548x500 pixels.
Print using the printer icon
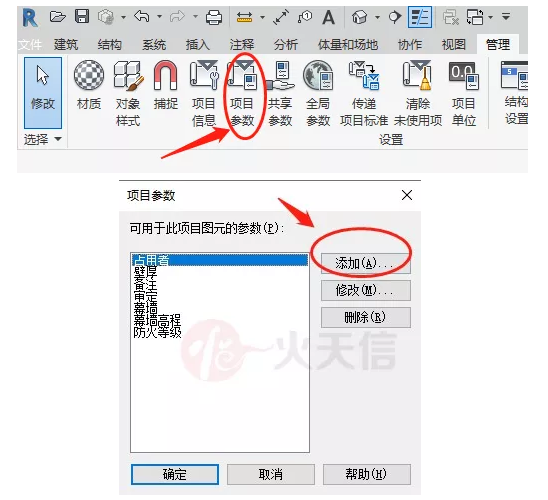click(214, 17)
